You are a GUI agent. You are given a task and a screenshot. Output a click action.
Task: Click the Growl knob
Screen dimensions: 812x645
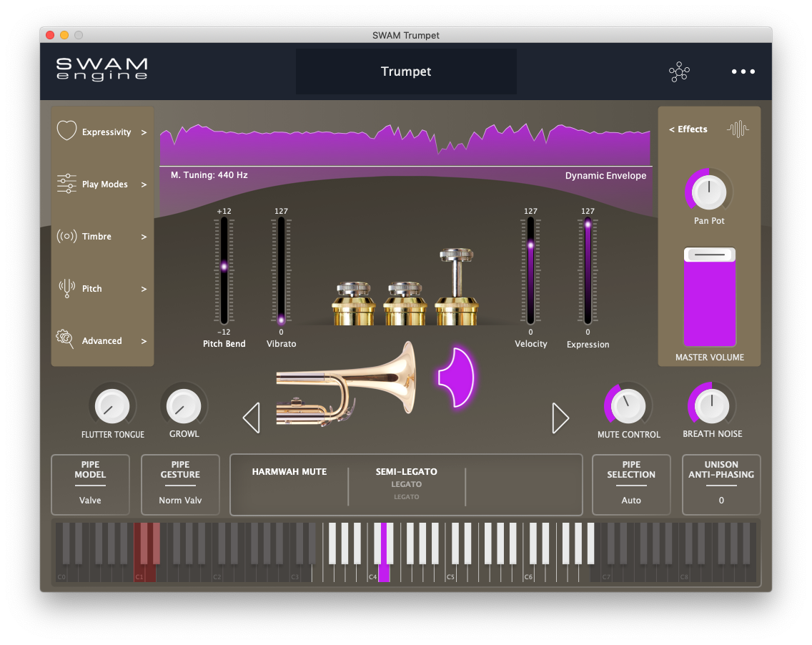184,406
